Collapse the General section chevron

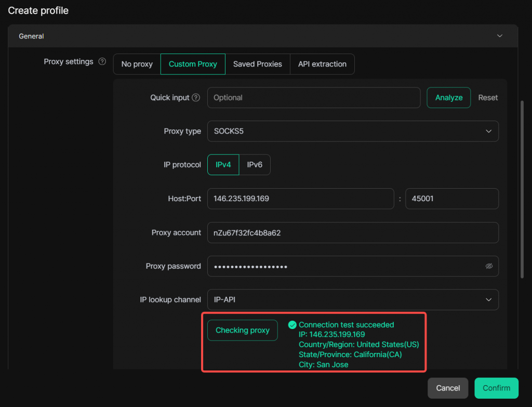click(500, 36)
